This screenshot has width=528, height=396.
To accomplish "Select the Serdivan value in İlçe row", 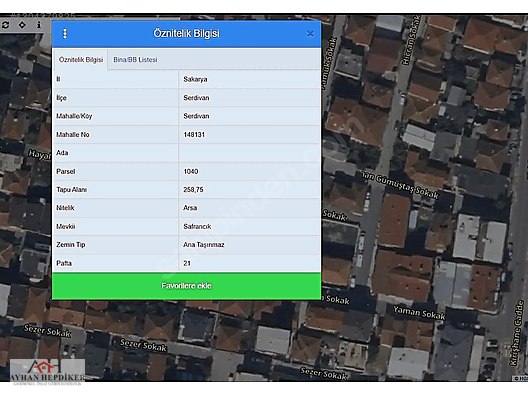I will [196, 98].
